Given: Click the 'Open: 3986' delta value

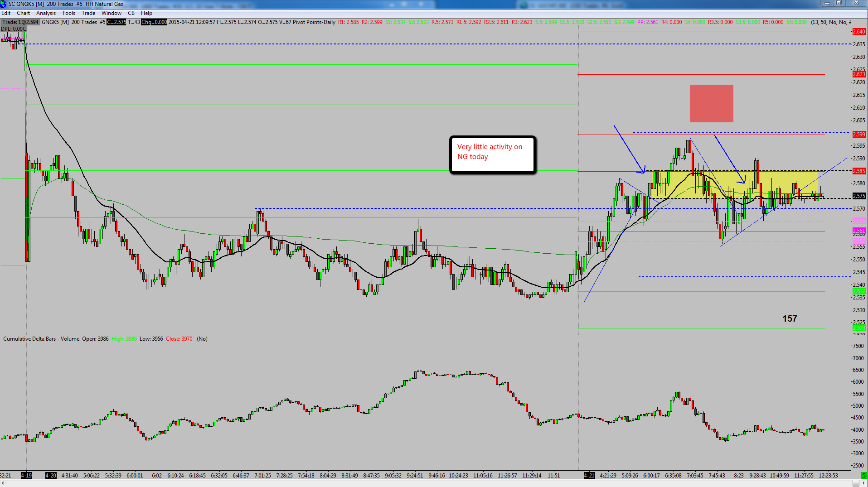Looking at the screenshot, I should click(x=95, y=339).
